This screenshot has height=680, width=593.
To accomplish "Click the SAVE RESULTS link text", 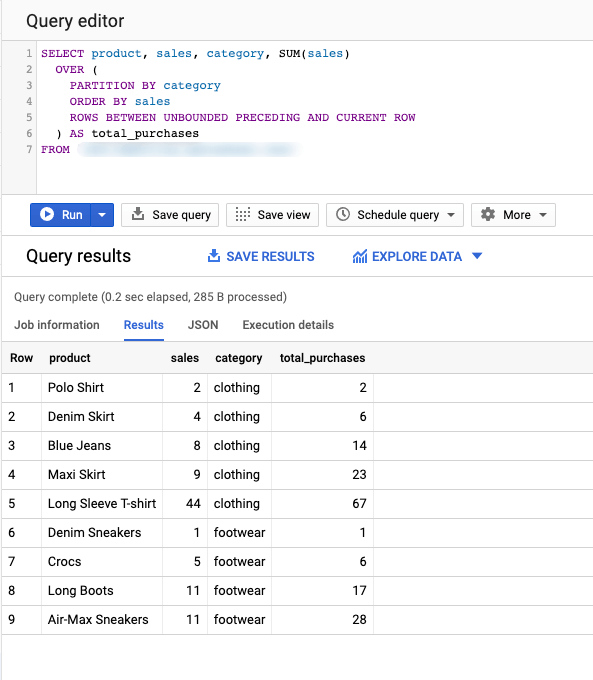I will pos(270,256).
